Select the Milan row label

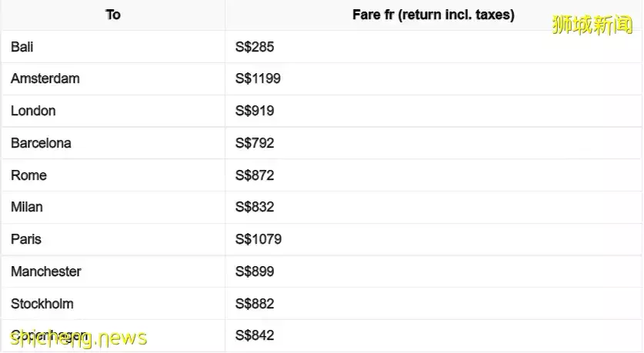point(27,207)
